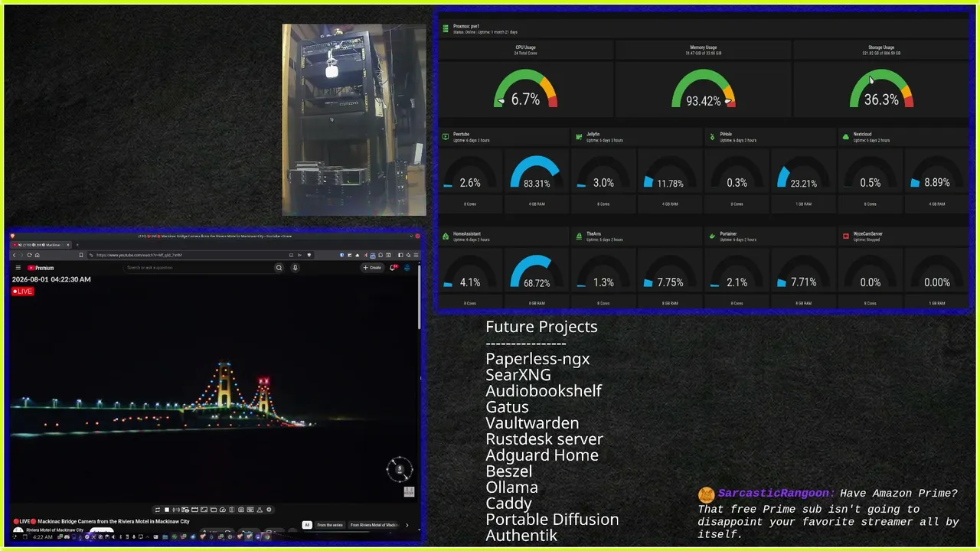Click the 'Adguard Home' project text

pyautogui.click(x=542, y=455)
